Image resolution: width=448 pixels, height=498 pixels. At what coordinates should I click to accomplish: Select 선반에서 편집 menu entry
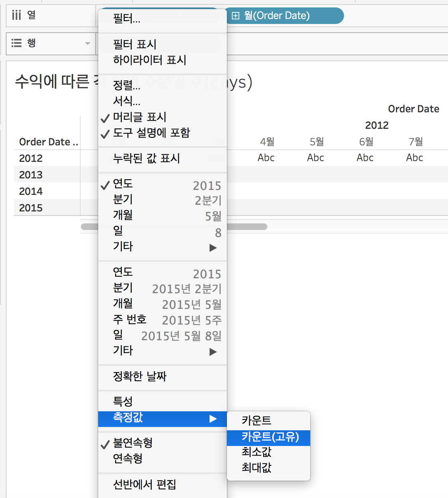coord(163,484)
